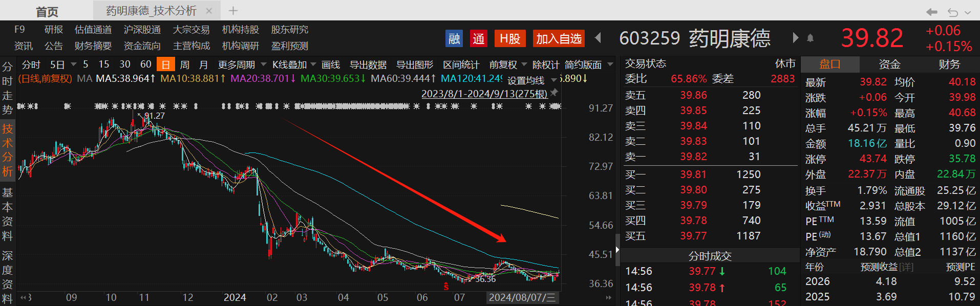Screen dimensions: 980x306
Task: Select 分时走势 in left sidebar
Action: tap(7, 88)
